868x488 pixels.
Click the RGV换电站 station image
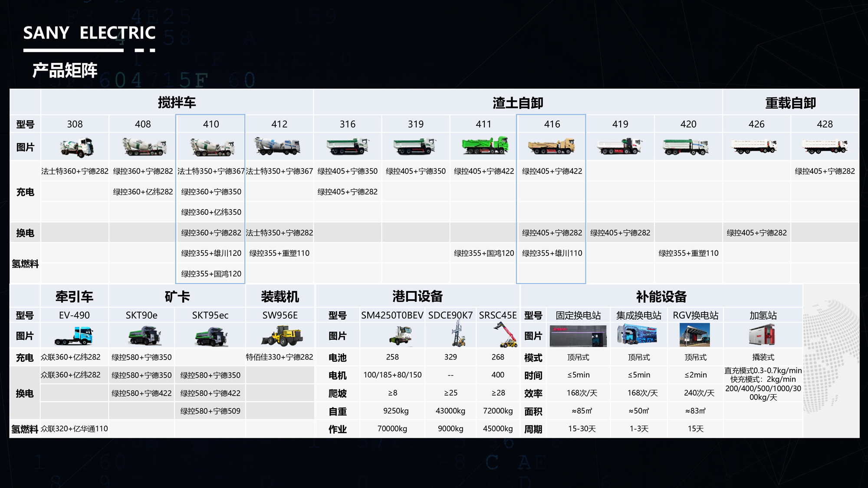coord(695,335)
